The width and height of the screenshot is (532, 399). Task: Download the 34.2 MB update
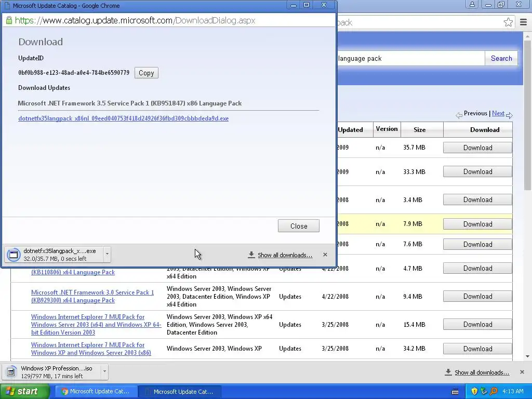pyautogui.click(x=478, y=349)
